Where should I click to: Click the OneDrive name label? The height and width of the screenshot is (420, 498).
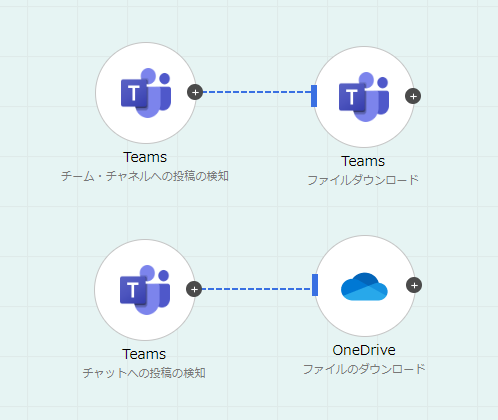point(364,350)
